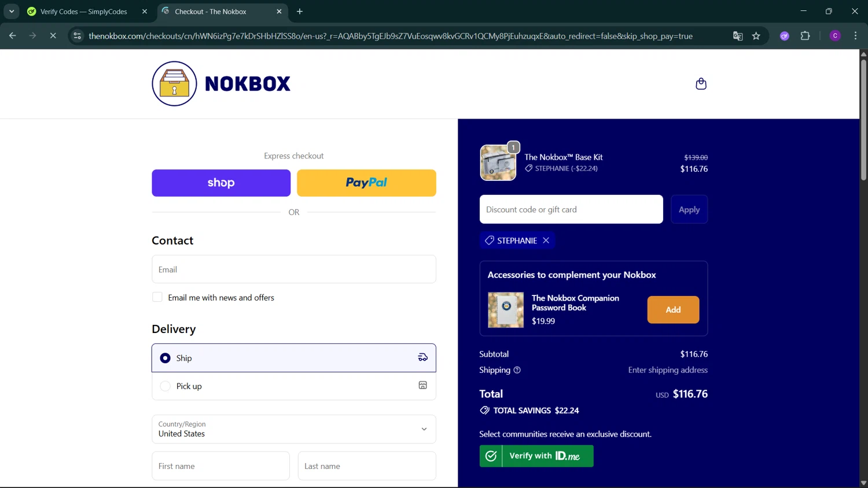Click the Apply discount button
This screenshot has width=868, height=488.
(689, 209)
